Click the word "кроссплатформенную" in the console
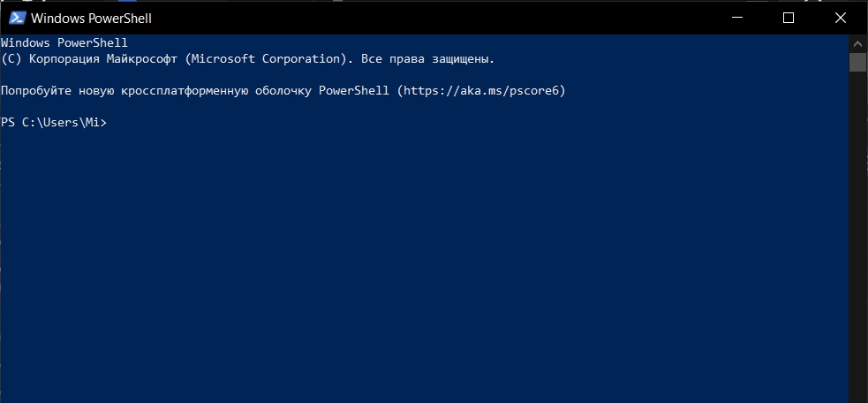This screenshot has height=403, width=868. point(185,90)
